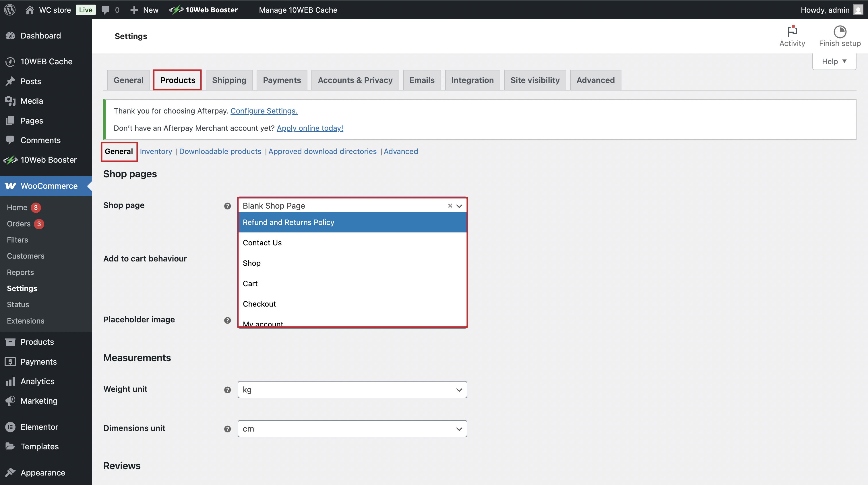This screenshot has width=868, height=485.
Task: Expand the Dimensions unit dropdown
Action: [x=352, y=429]
